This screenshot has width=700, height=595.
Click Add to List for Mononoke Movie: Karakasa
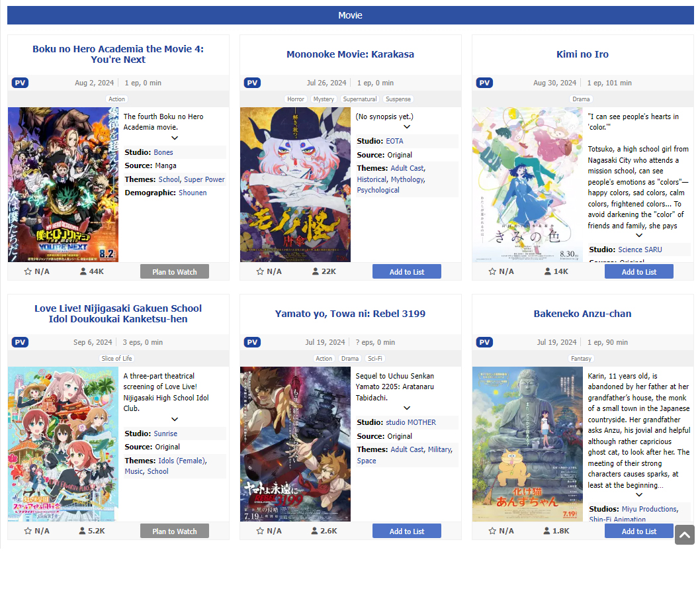[x=407, y=271]
